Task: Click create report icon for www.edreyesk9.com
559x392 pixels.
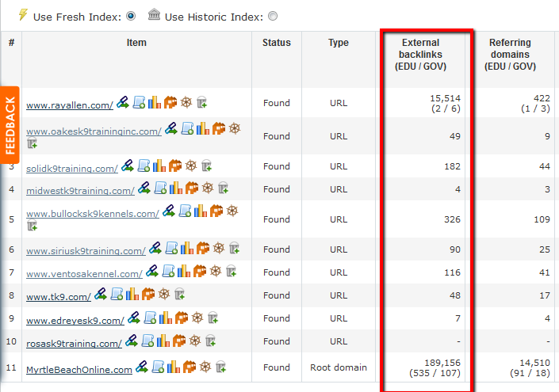Action: pyautogui.click(x=150, y=318)
